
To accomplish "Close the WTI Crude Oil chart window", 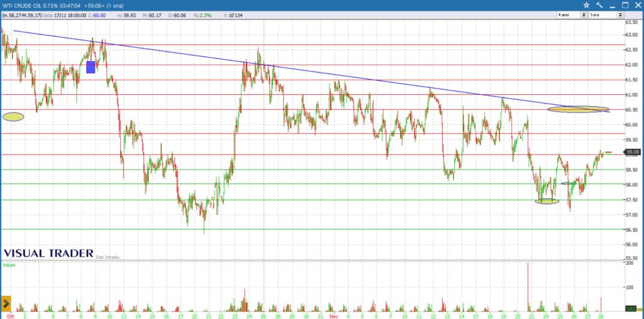I will coord(638,5).
